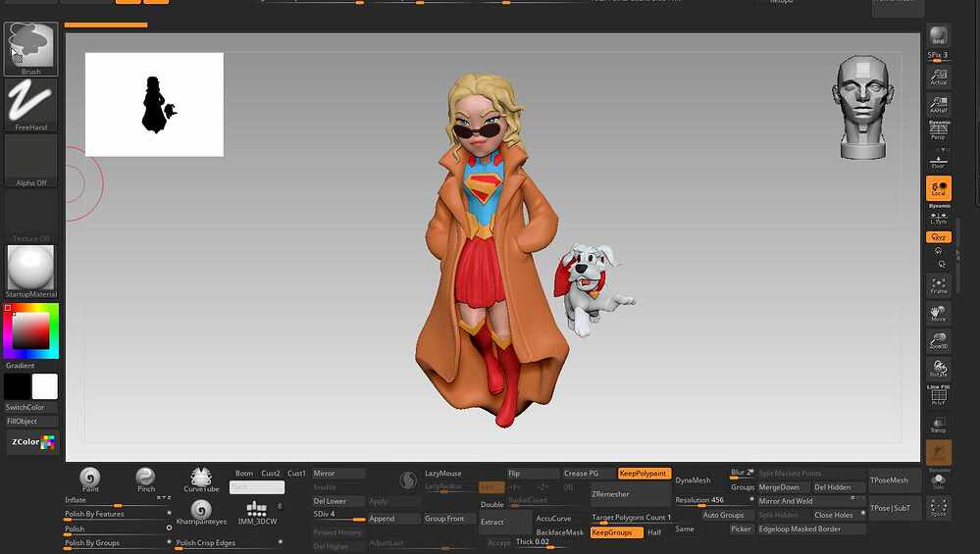
Task: Disable KeepGroups option
Action: coord(616,532)
